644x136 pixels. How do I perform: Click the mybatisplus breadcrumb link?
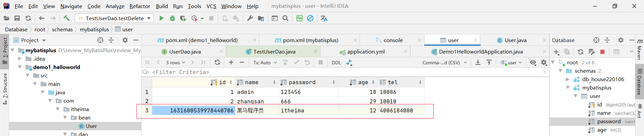tap(94, 29)
